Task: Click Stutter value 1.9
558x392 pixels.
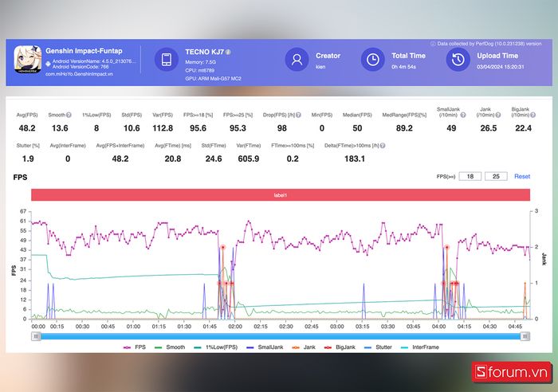Action: click(x=28, y=159)
